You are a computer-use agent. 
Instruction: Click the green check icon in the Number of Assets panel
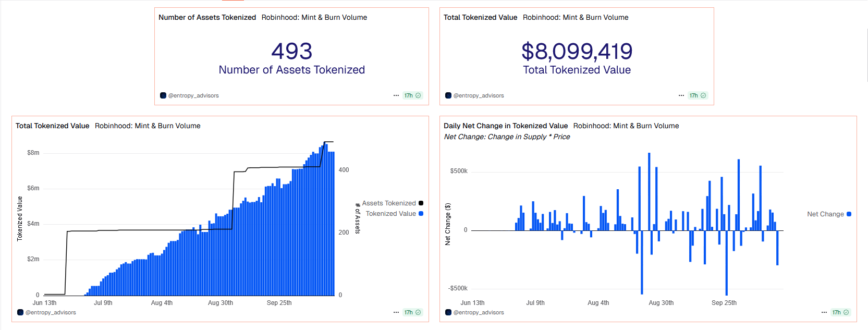418,95
